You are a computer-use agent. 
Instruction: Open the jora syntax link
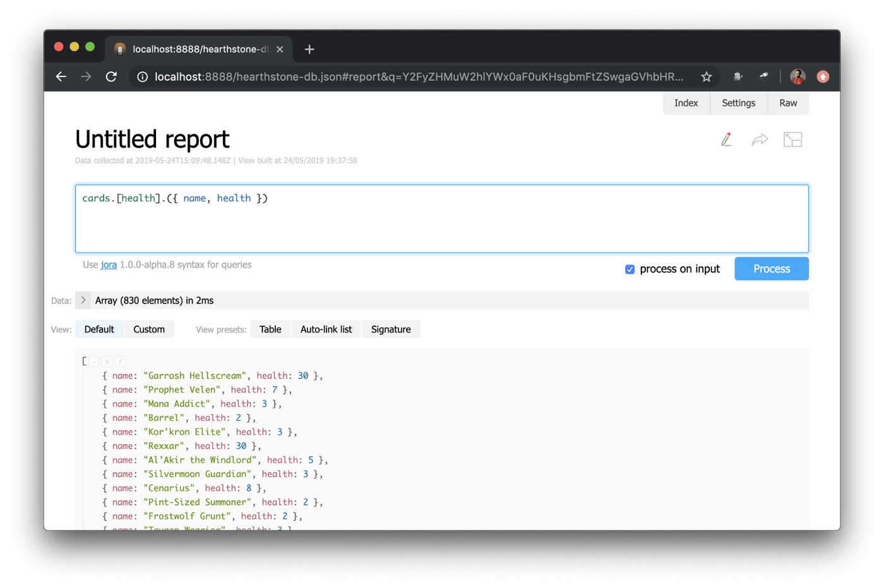109,265
